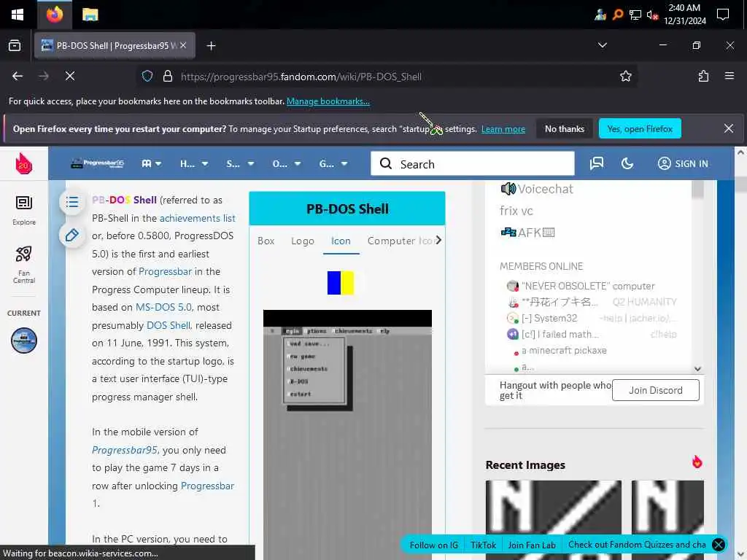Image resolution: width=747 pixels, height=560 pixels.
Task: Expand the S... navigation dropdown
Action: [x=240, y=164]
